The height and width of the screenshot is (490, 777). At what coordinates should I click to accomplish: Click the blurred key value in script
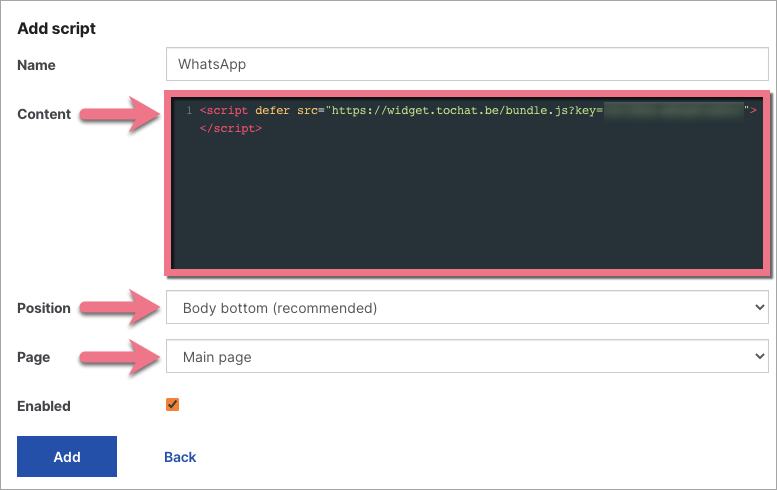click(672, 110)
